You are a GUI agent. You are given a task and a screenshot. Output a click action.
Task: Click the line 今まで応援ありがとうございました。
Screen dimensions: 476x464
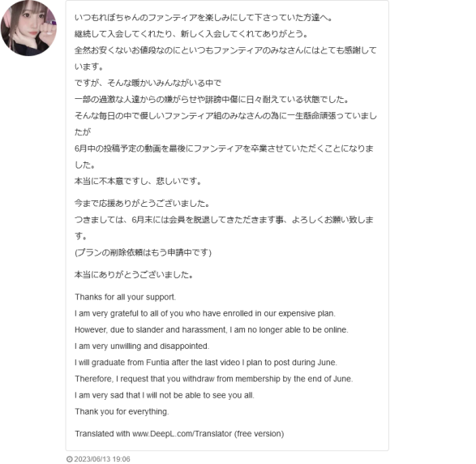(x=142, y=203)
